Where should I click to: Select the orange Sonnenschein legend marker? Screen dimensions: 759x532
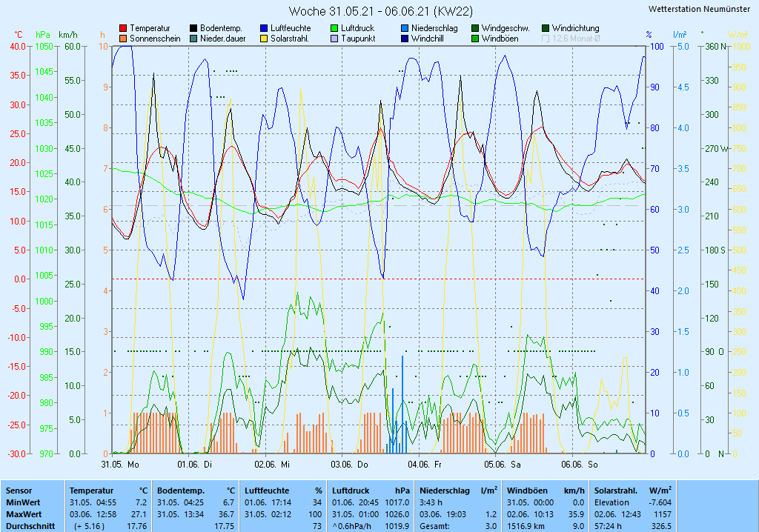(x=123, y=38)
